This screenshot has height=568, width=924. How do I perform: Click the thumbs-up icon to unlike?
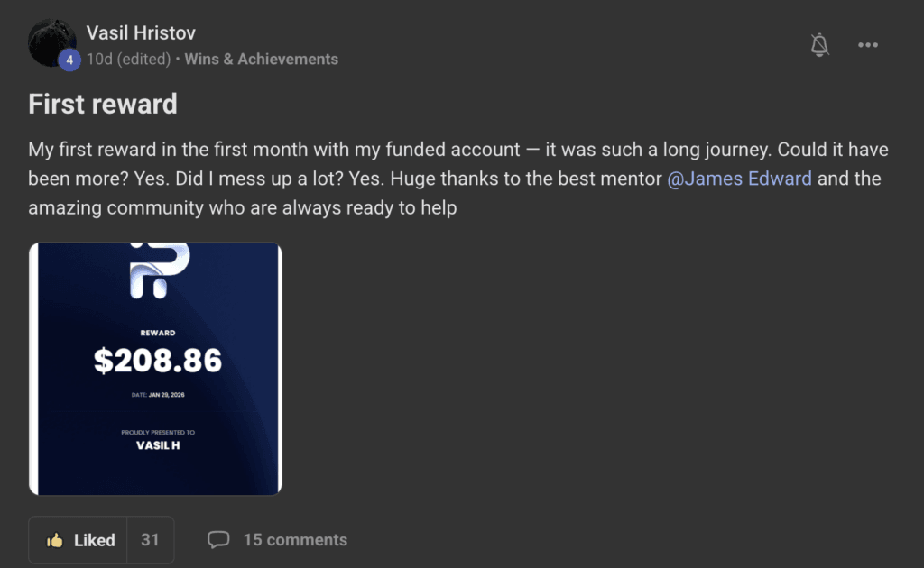[56, 540]
